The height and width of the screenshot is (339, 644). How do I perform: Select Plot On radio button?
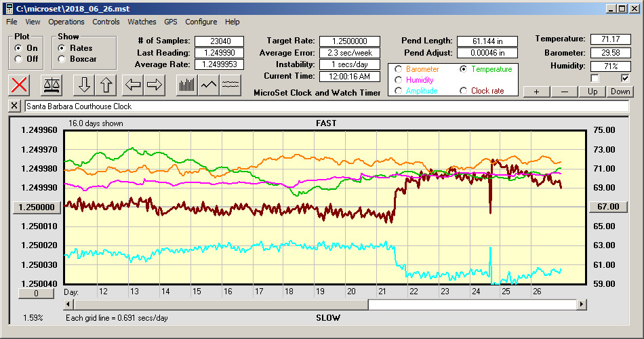(x=18, y=48)
